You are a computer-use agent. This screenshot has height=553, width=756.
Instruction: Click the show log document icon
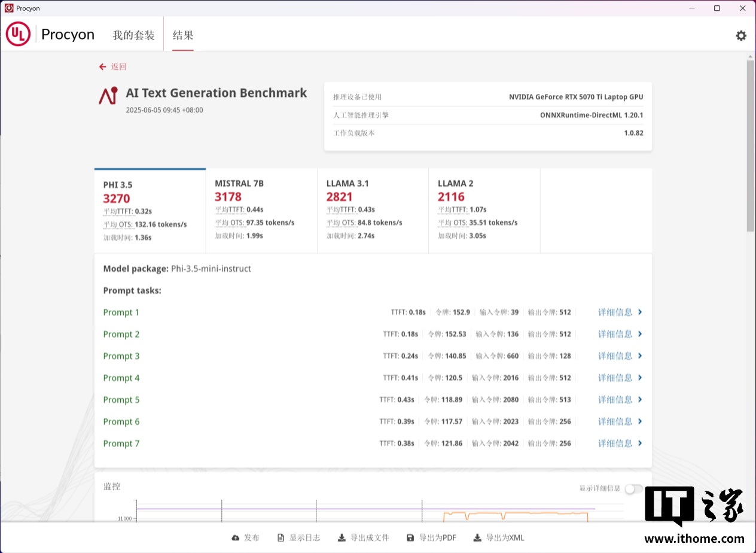281,538
